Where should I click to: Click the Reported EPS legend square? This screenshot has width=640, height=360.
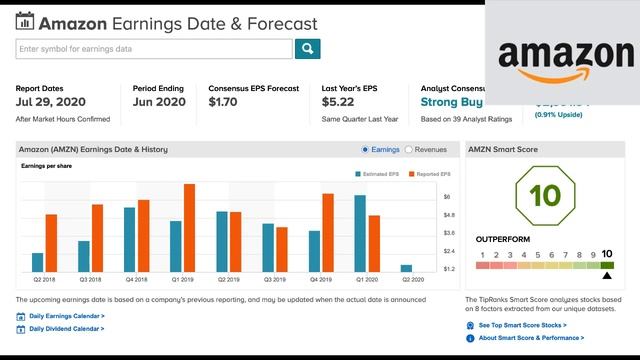(411, 174)
